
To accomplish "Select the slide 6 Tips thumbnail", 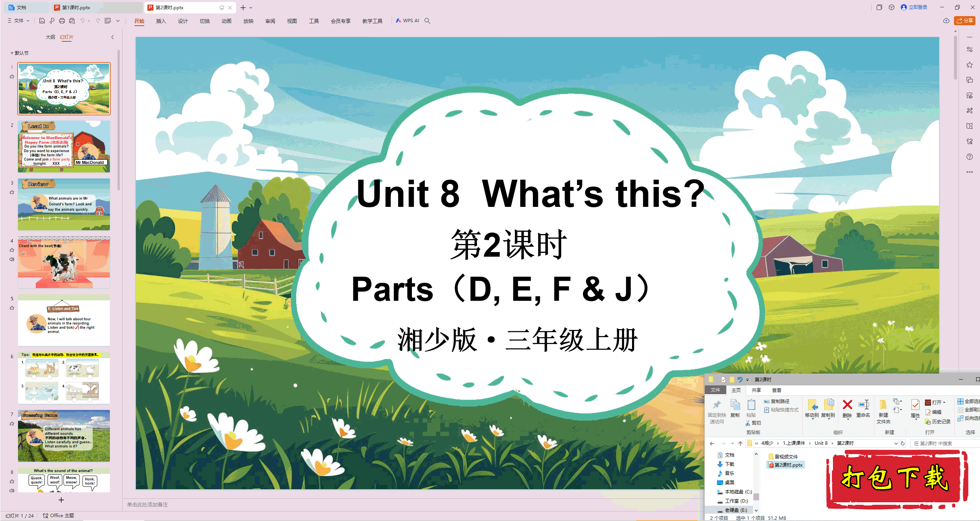I will (64, 378).
